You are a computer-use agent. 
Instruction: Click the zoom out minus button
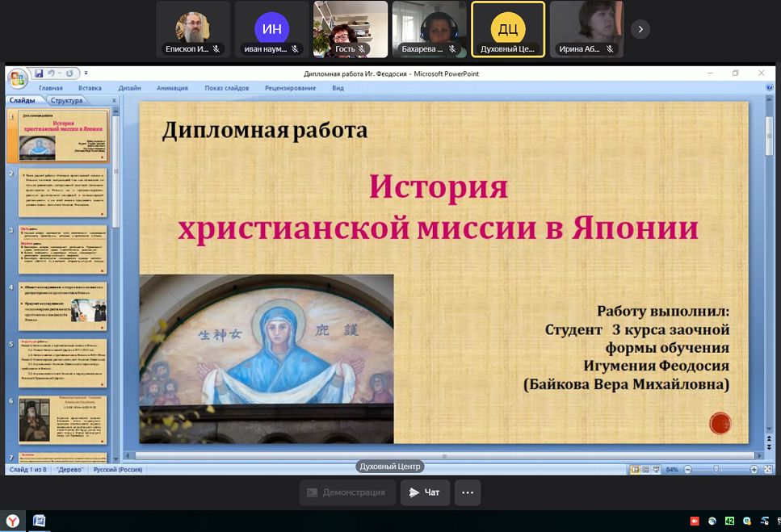686,469
